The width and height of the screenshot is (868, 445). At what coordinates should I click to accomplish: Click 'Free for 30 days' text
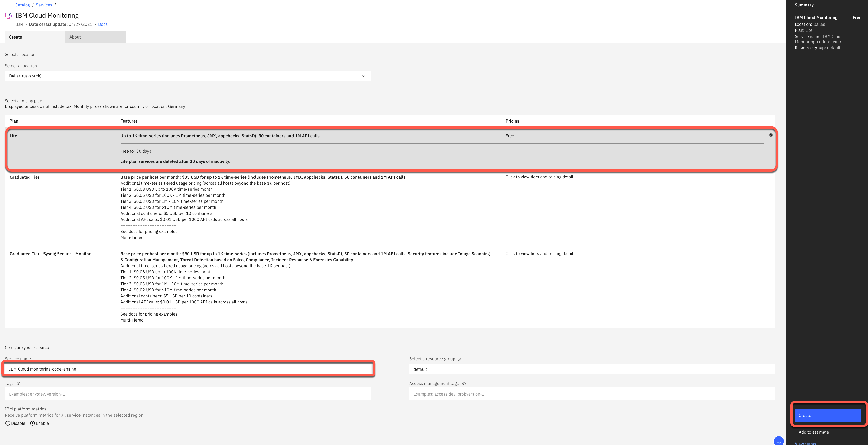click(x=136, y=151)
